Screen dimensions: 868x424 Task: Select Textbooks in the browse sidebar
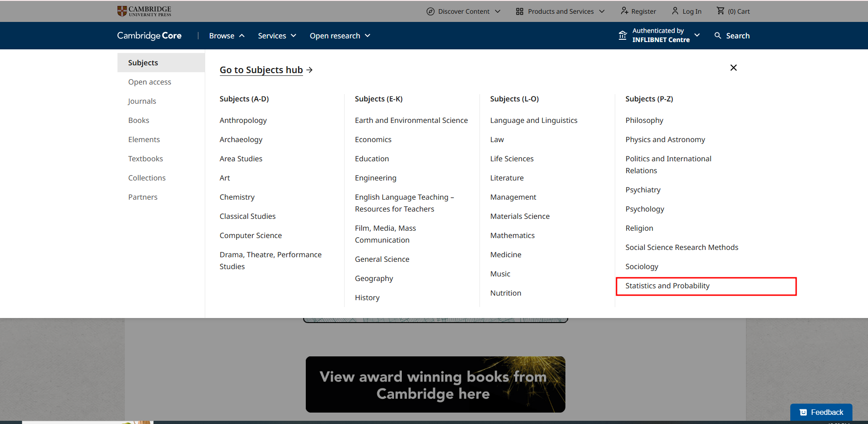pyautogui.click(x=145, y=159)
